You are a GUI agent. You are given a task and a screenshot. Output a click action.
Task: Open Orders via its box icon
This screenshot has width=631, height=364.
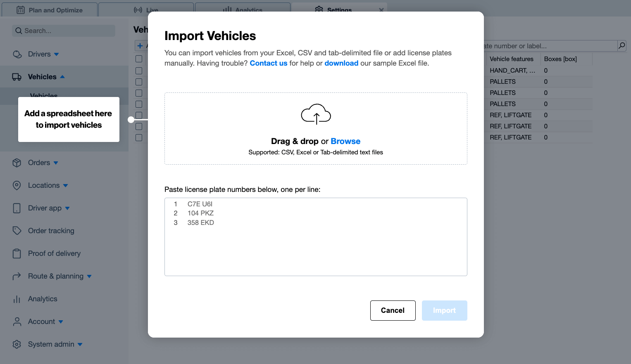click(17, 163)
